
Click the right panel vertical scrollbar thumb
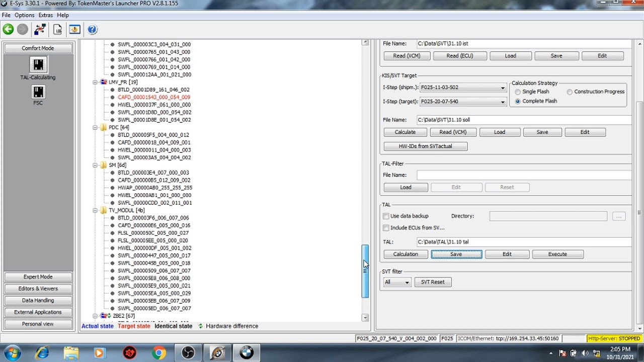(639, 212)
